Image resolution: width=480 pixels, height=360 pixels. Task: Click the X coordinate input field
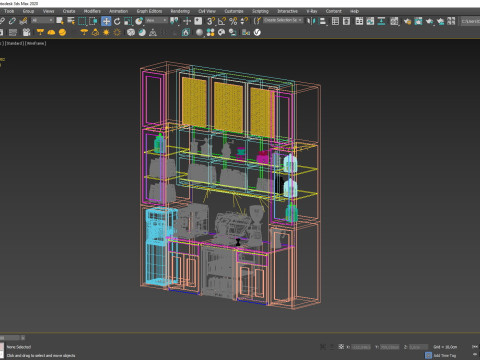(x=361, y=347)
